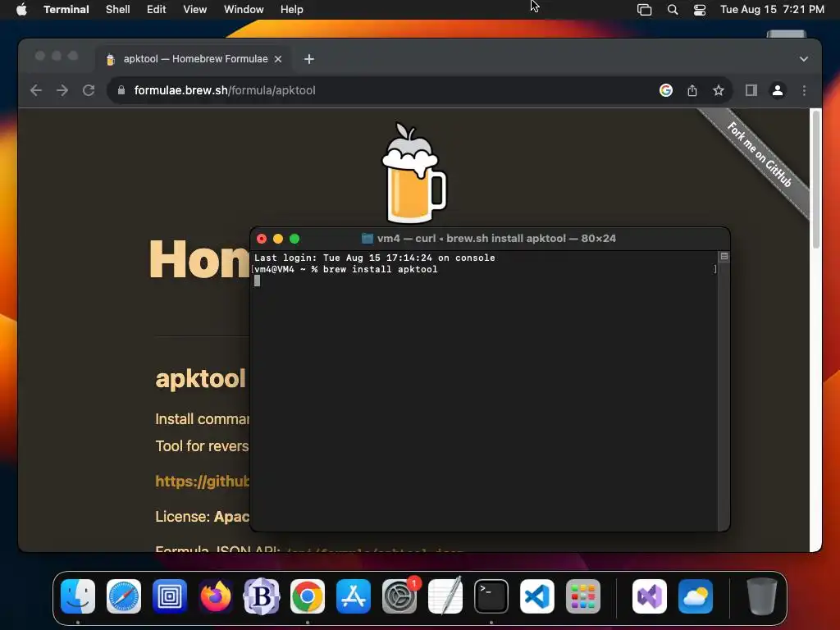Close the apktool Homebrew Formulae tab
This screenshot has width=840, height=630.
coord(278,59)
